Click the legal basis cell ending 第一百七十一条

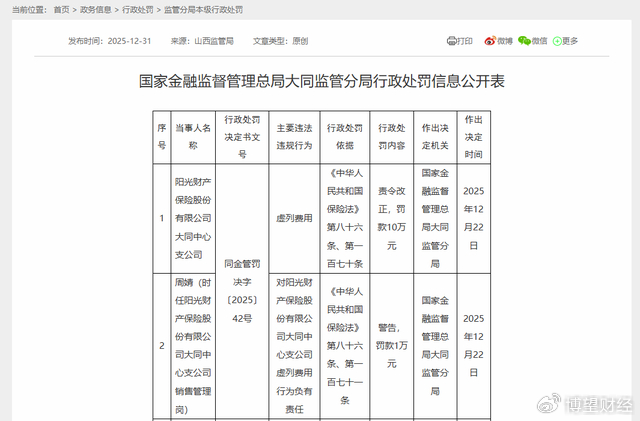click(x=345, y=346)
